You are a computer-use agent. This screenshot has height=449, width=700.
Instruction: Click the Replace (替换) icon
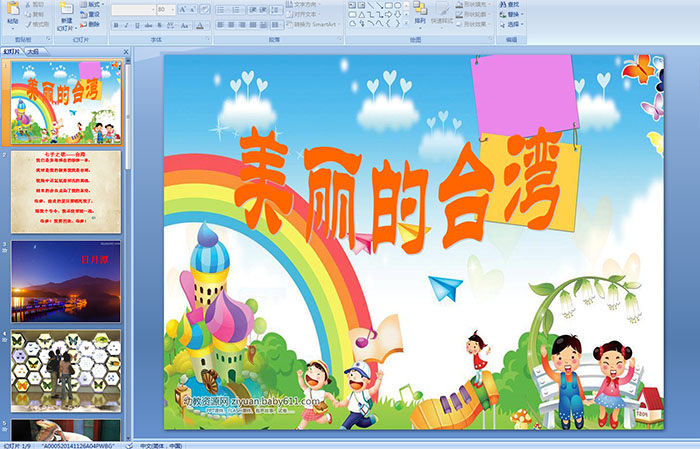(510, 14)
